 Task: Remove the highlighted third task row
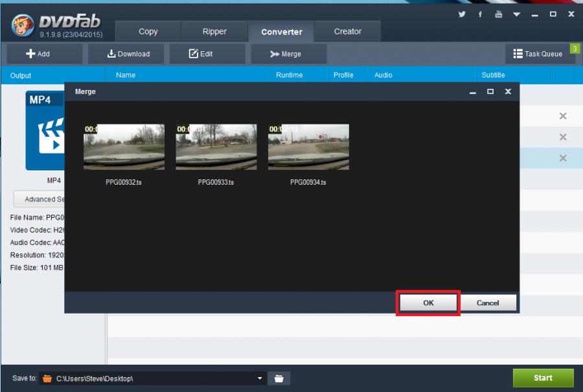point(562,158)
